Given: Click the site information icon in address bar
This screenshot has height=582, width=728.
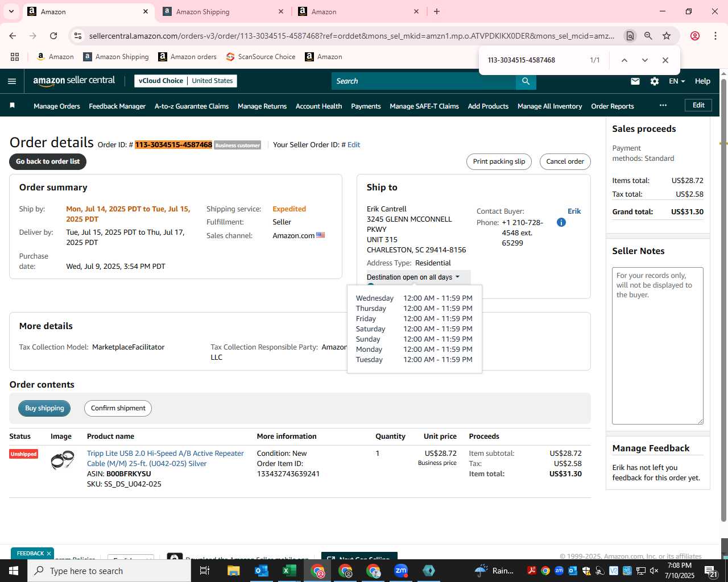Looking at the screenshot, I should (x=78, y=36).
